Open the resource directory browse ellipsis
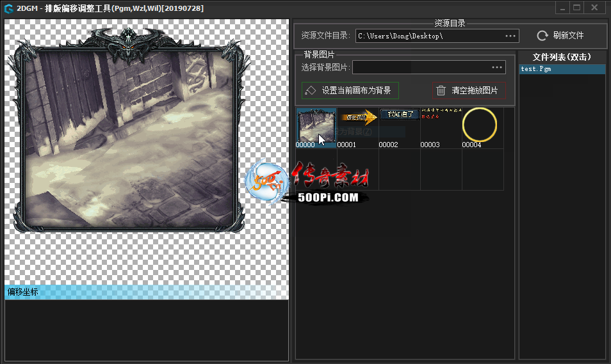611x364 pixels. tap(510, 36)
